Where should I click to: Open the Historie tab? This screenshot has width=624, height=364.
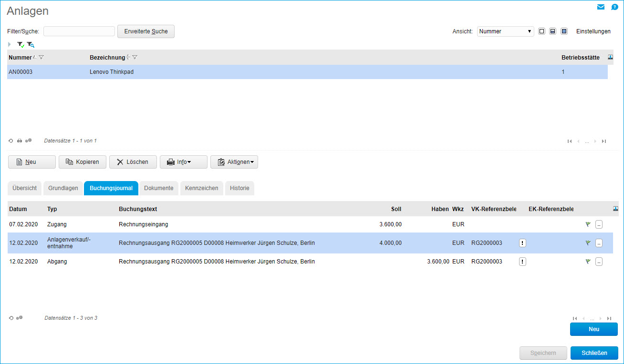pyautogui.click(x=239, y=188)
